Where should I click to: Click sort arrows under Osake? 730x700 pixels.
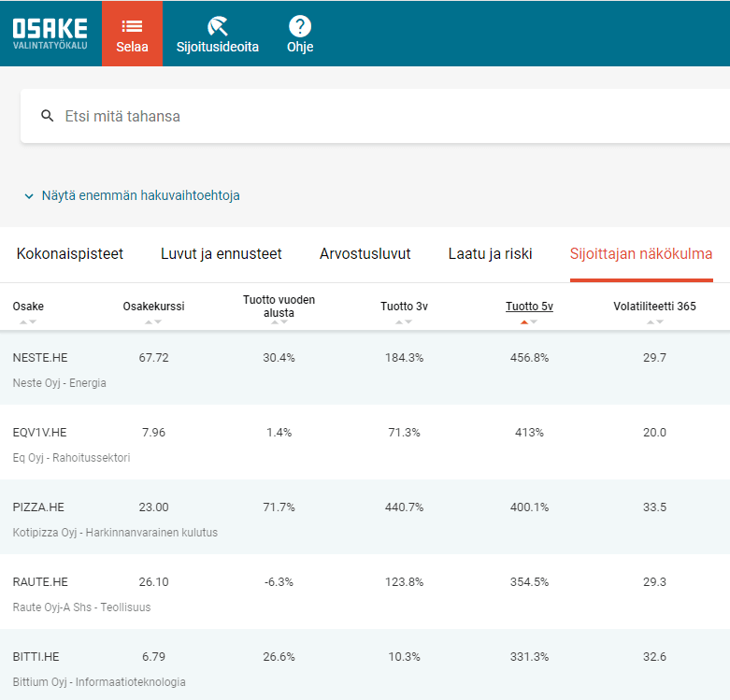(x=28, y=322)
